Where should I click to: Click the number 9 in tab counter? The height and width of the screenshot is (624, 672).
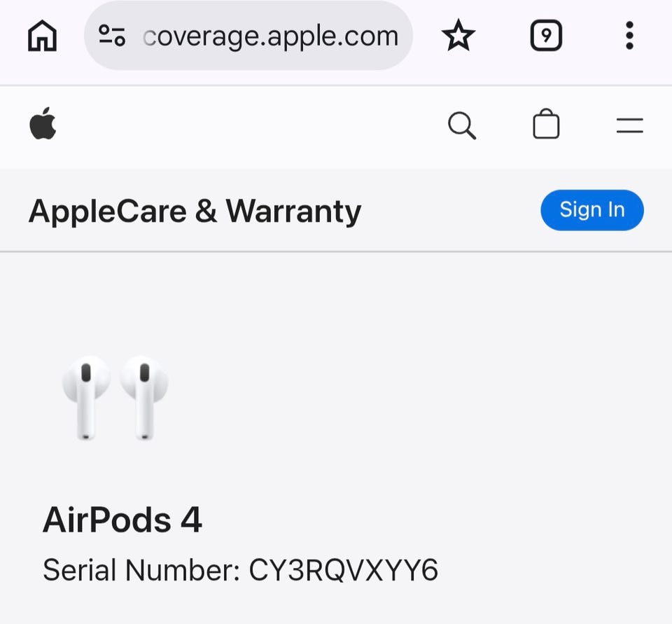tap(546, 36)
